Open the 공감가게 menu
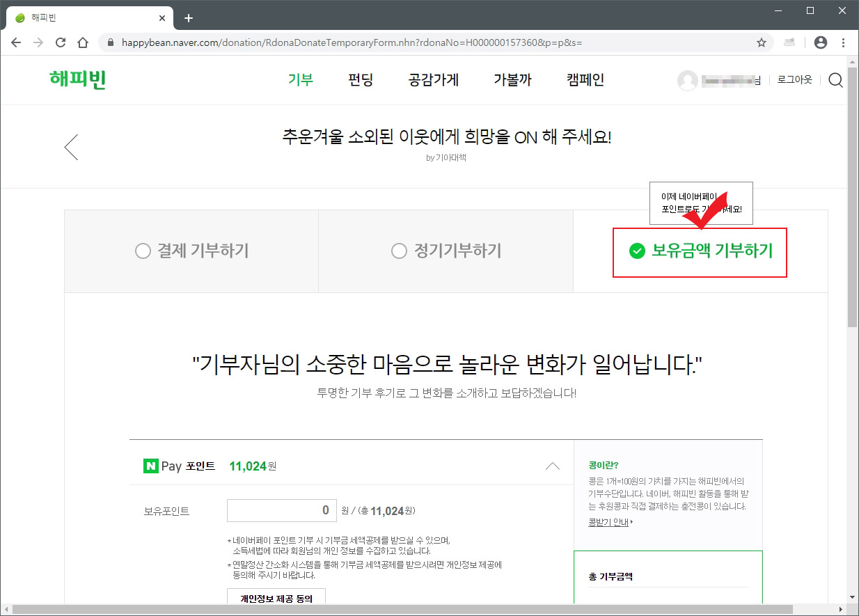 pyautogui.click(x=434, y=79)
